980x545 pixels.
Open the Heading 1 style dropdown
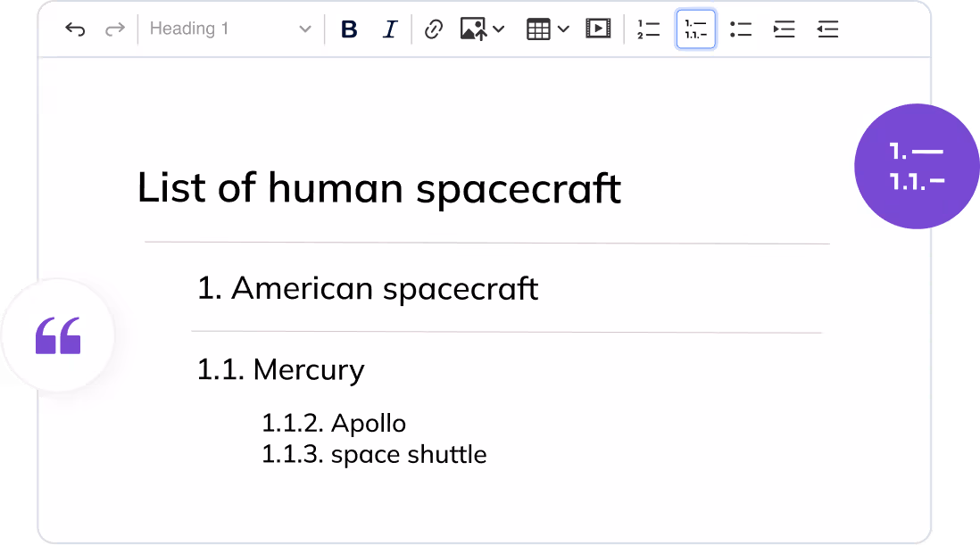pos(230,29)
